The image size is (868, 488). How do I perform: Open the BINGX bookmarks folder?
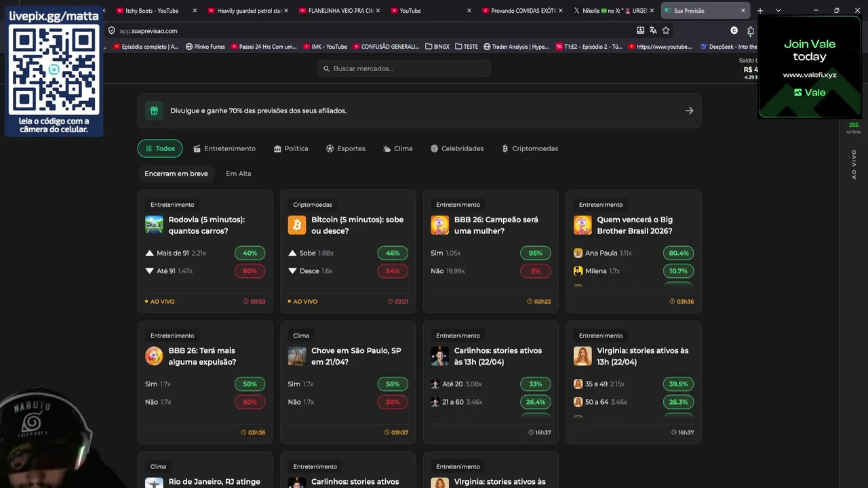click(437, 47)
